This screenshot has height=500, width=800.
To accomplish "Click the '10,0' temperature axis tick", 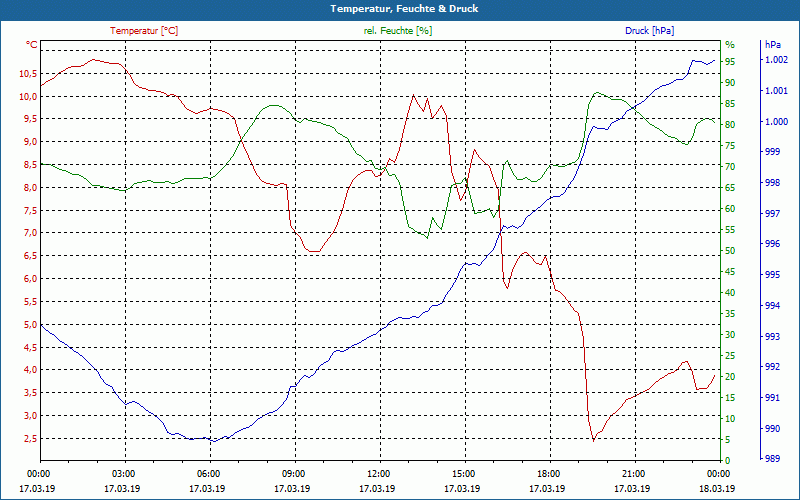I will pos(28,96).
